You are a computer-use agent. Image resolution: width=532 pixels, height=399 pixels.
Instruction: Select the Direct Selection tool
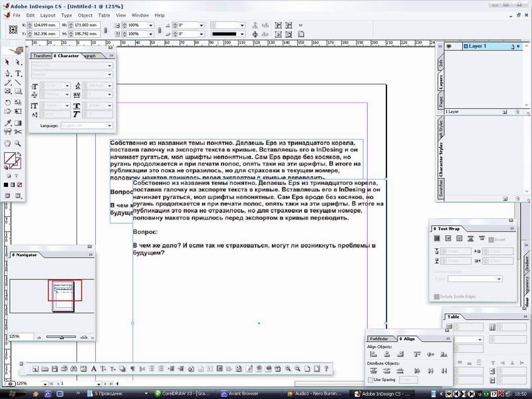[x=18, y=63]
